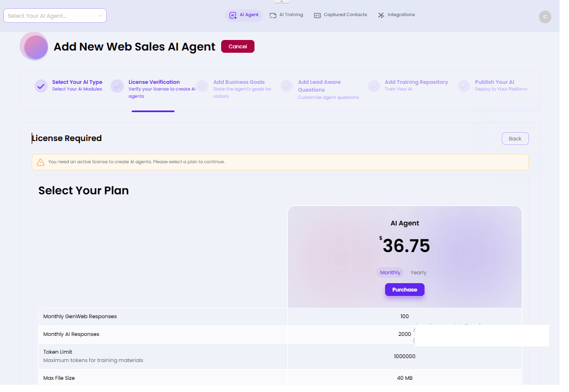The image size is (569, 392).
Task: Click the Captured Contacts icon
Action: click(x=317, y=16)
